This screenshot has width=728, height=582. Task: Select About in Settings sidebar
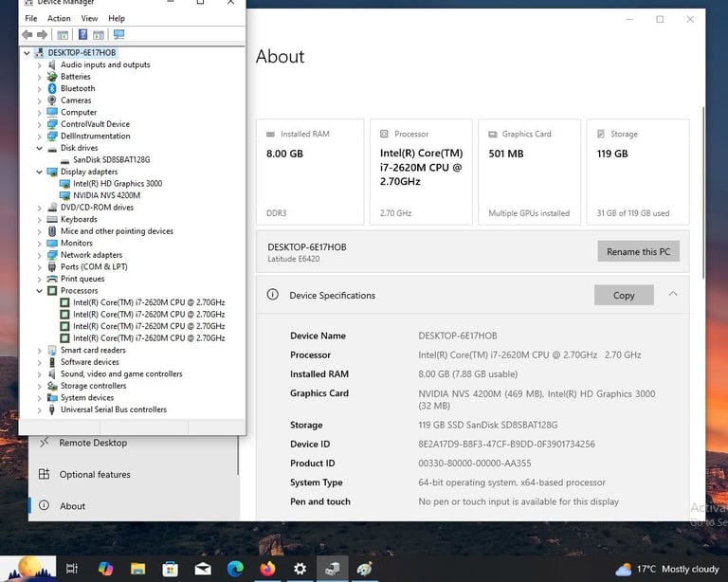click(134, 505)
